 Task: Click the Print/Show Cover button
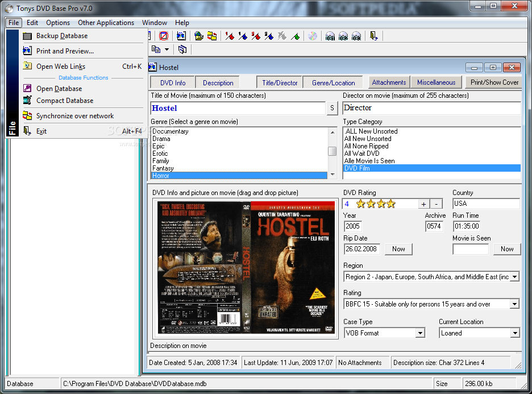[494, 82]
